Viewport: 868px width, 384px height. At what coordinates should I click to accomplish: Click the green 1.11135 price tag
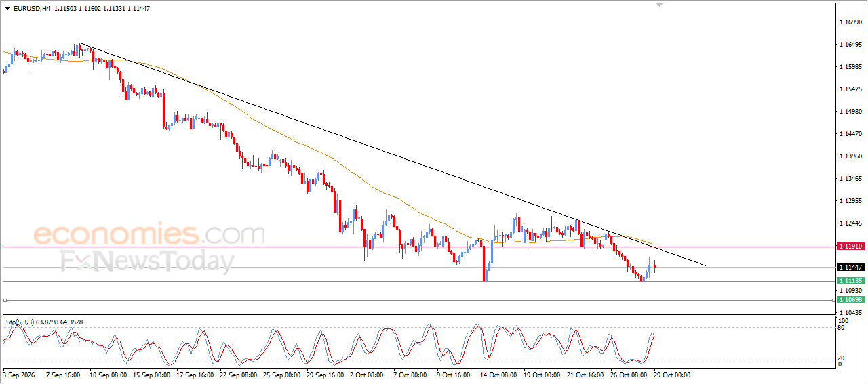tap(850, 281)
